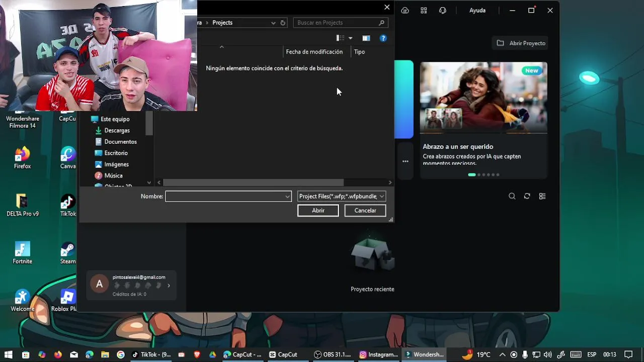Click the pintosalexei4@gmail.com account text
Viewport: 644px width, 362px height.
(139, 277)
